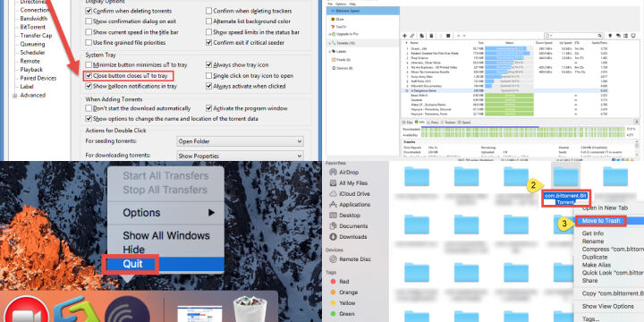Image resolution: width=644 pixels, height=322 pixels.
Task: Enable Single click on tray icon to open
Action: 208,75
